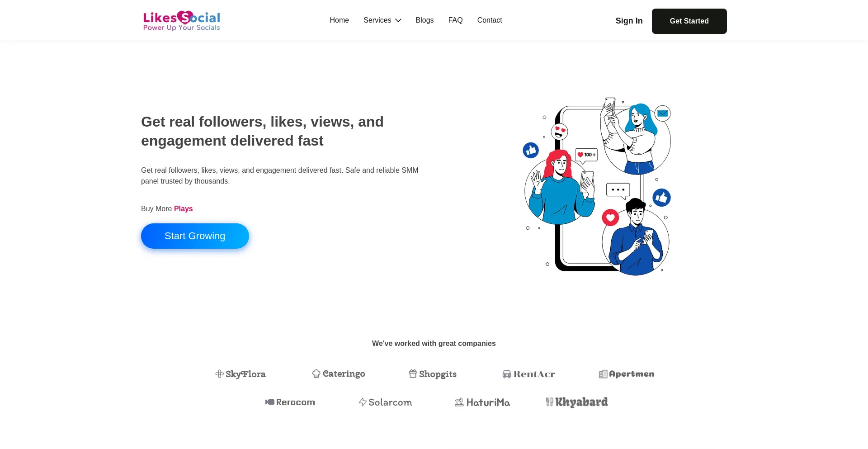This screenshot has width=868, height=449.
Task: Select Contact in the navigation
Action: click(490, 20)
